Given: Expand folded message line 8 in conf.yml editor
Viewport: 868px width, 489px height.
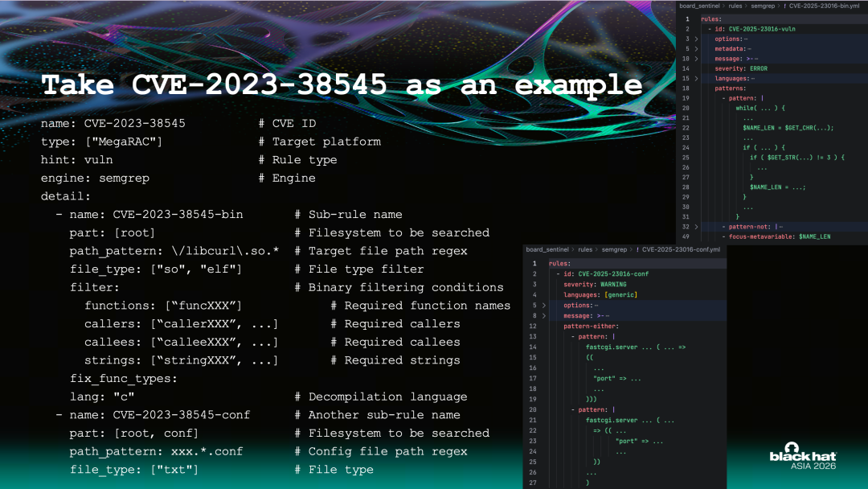Looking at the screenshot, I should pyautogui.click(x=544, y=315).
